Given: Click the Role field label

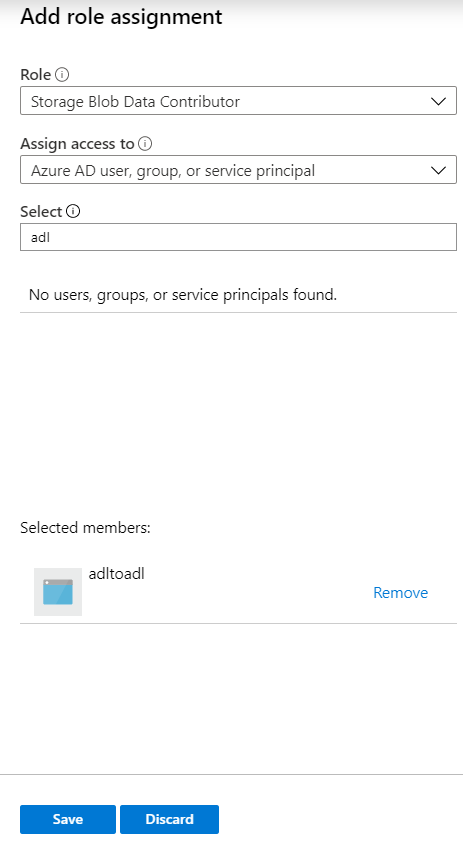Looking at the screenshot, I should (x=36, y=75).
